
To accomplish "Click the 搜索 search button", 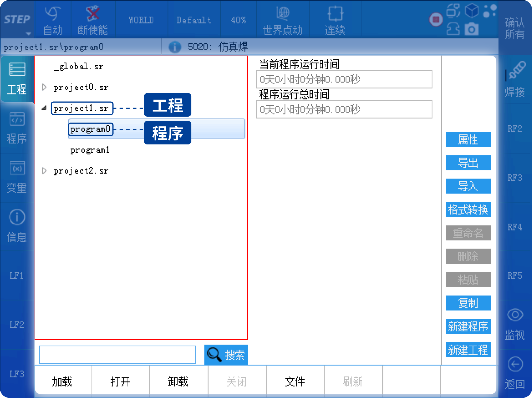I will [x=226, y=355].
